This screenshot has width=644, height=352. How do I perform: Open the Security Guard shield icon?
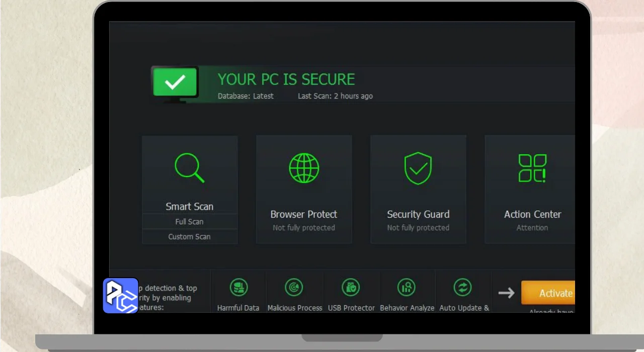point(418,168)
